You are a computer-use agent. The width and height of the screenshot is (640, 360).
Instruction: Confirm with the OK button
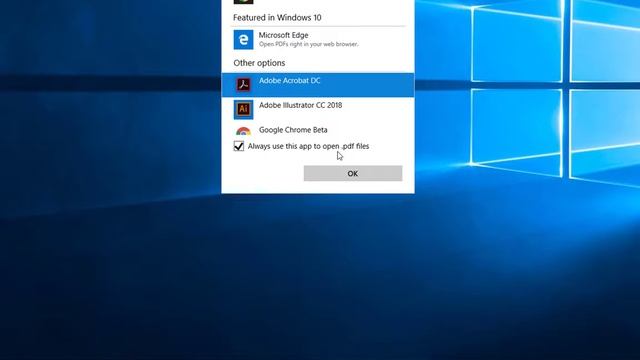pyautogui.click(x=353, y=173)
